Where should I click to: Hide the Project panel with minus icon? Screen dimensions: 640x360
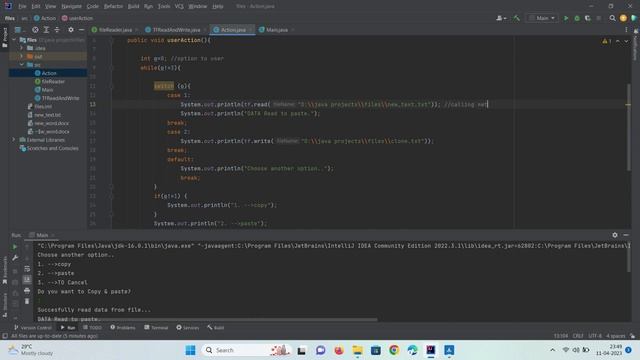point(82,30)
